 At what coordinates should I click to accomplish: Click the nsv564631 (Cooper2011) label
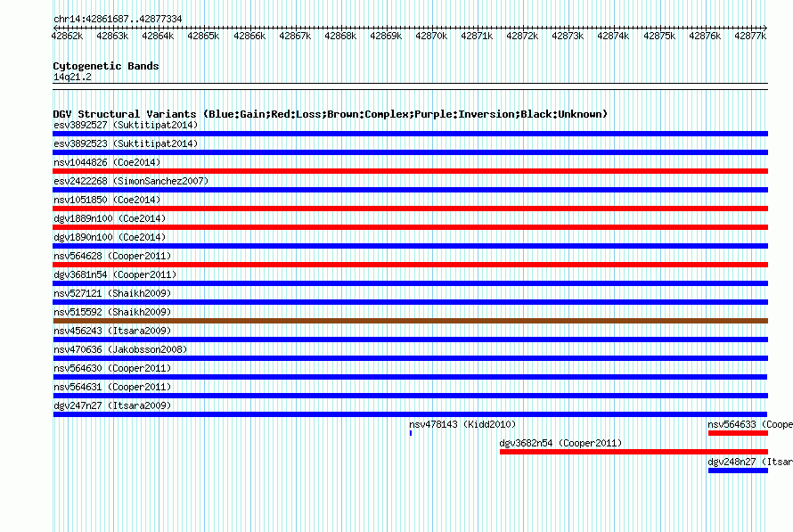pyautogui.click(x=112, y=387)
